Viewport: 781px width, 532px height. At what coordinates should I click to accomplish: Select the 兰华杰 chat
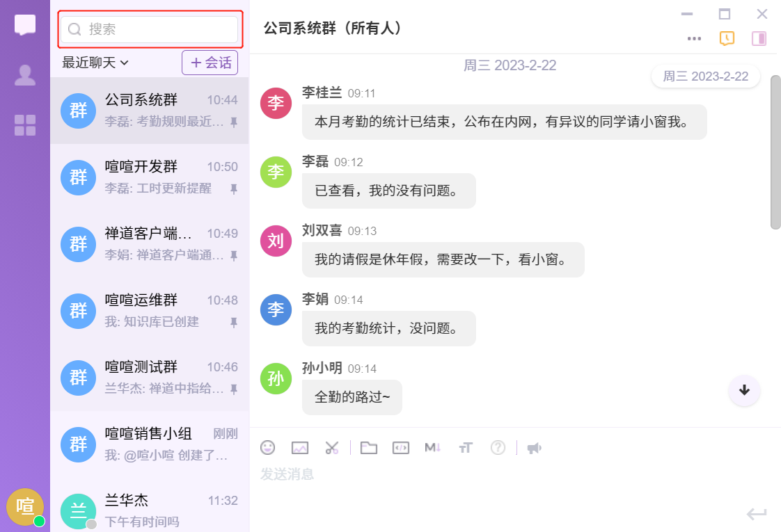pos(149,510)
